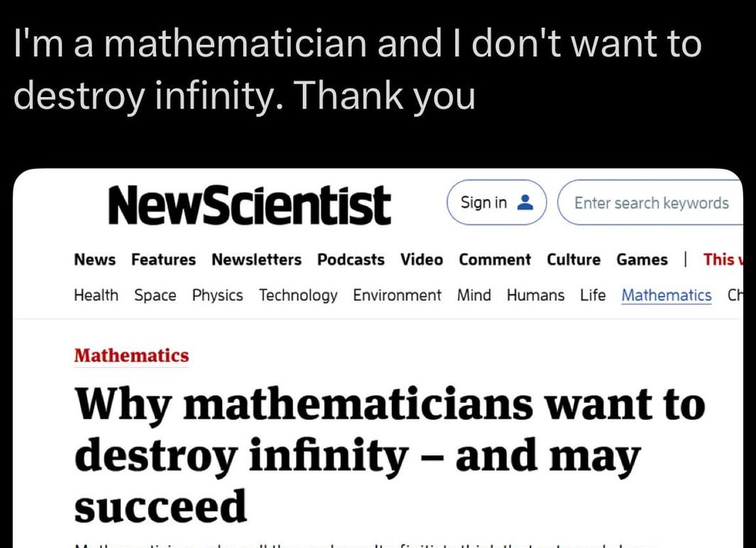
Task: Open the Games section
Action: pyautogui.click(x=642, y=259)
